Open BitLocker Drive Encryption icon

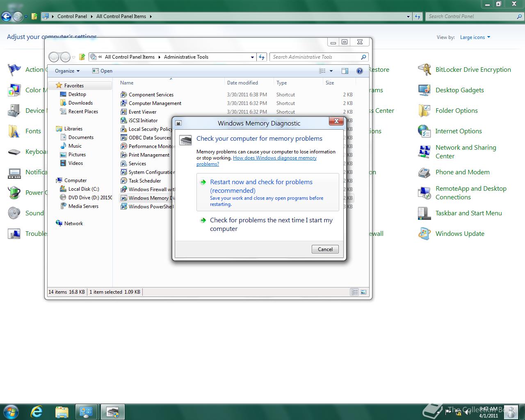[424, 70]
